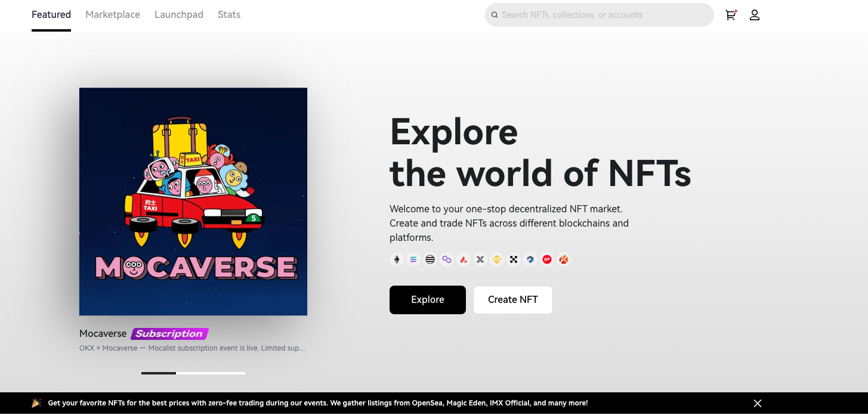Select the Optimism OP icon

[x=547, y=259]
